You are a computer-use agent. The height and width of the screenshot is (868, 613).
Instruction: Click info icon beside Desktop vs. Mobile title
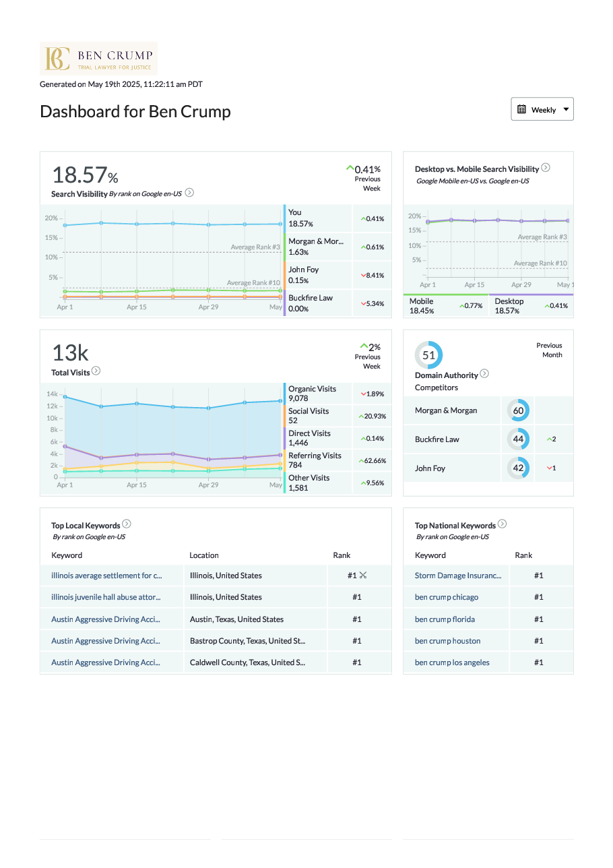[x=546, y=168]
